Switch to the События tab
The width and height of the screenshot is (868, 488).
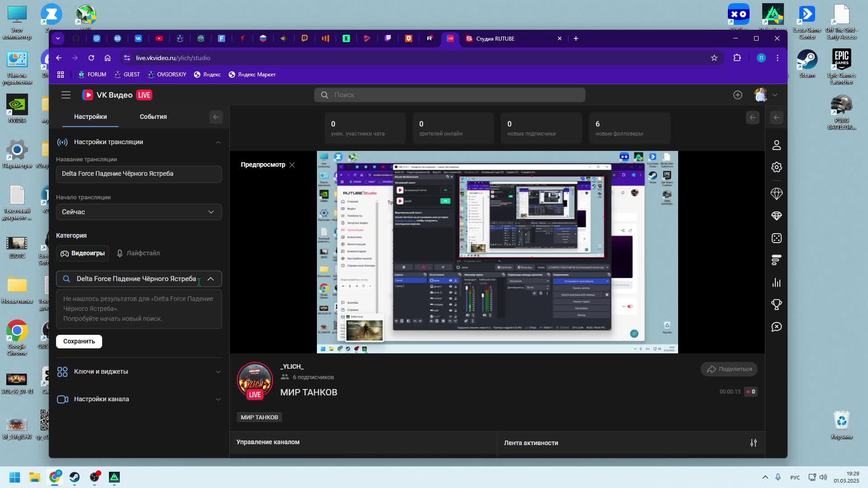(153, 117)
